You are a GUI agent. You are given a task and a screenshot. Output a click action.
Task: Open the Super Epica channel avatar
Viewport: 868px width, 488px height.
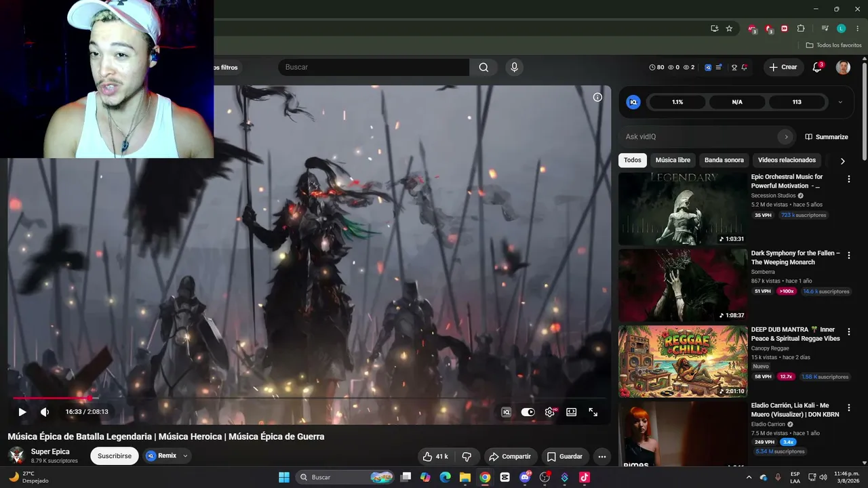(x=16, y=455)
